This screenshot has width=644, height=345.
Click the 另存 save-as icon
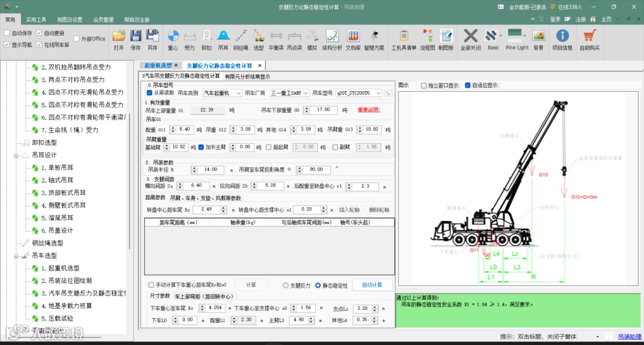point(153,40)
